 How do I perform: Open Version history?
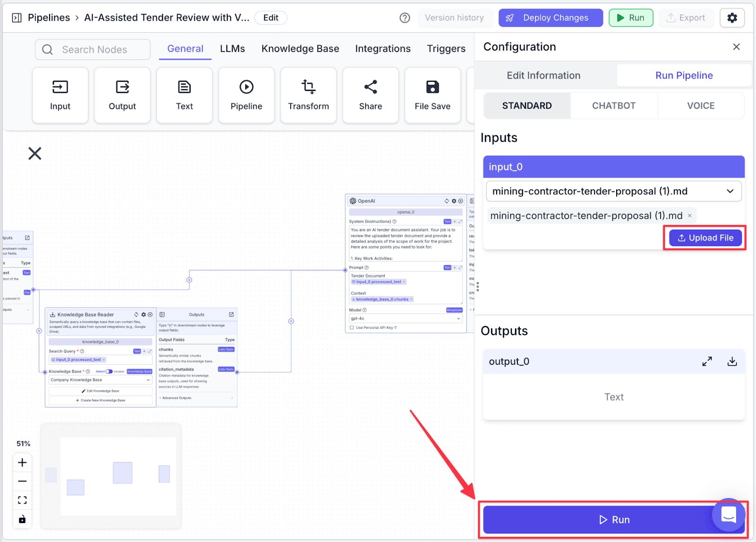(x=455, y=18)
